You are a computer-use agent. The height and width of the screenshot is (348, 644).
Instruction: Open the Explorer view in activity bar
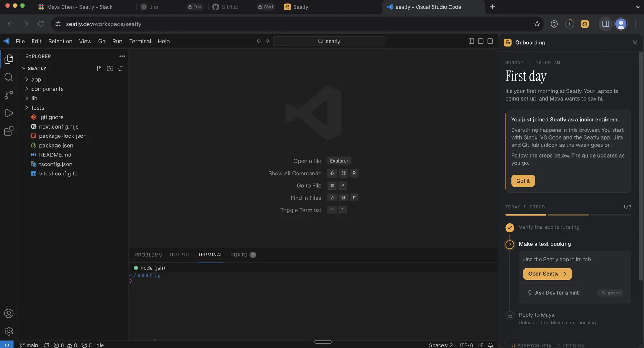pos(9,59)
